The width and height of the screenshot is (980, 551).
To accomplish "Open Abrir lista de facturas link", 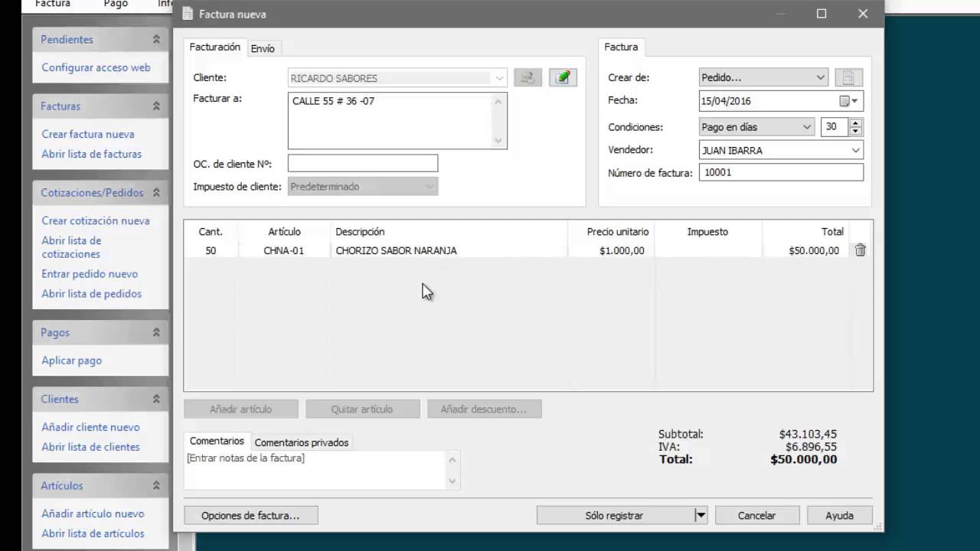I will [92, 154].
